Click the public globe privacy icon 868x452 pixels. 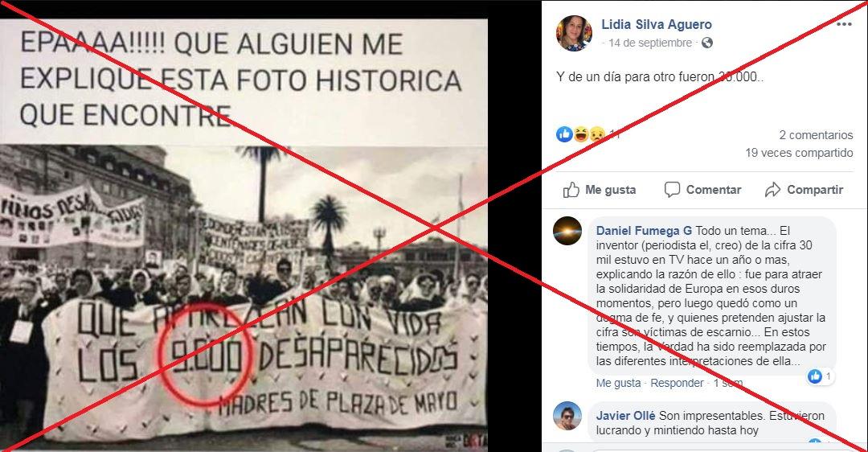coord(707,43)
